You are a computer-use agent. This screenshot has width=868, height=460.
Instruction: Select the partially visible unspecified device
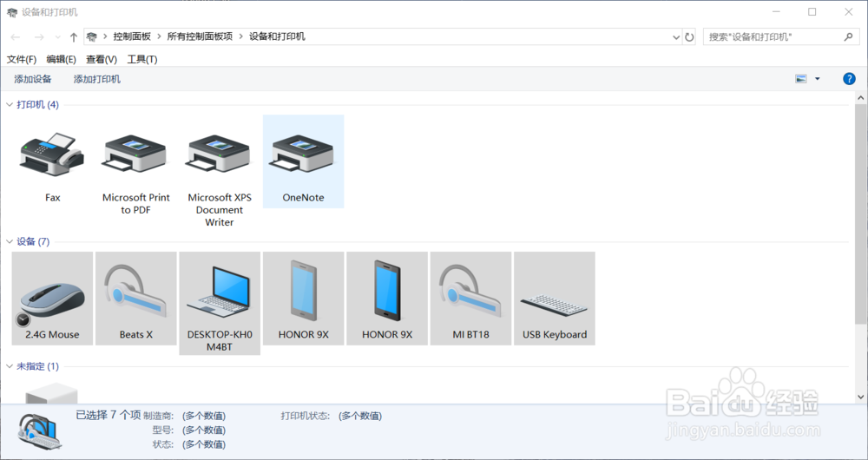pyautogui.click(x=51, y=392)
